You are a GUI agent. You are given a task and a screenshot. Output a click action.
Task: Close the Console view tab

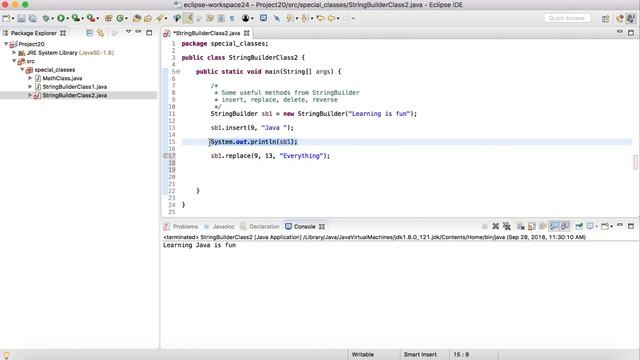coord(322,227)
